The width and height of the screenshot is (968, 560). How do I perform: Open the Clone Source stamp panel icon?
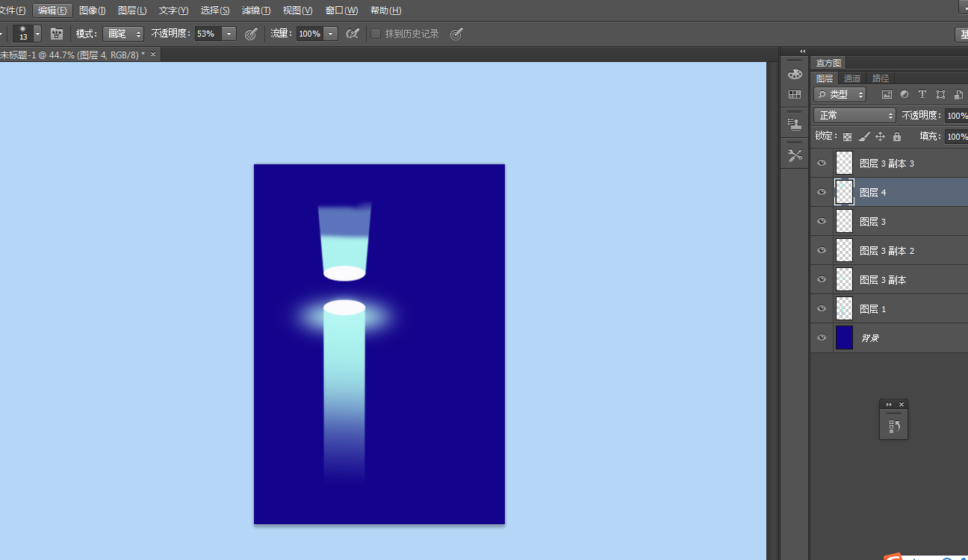point(795,125)
